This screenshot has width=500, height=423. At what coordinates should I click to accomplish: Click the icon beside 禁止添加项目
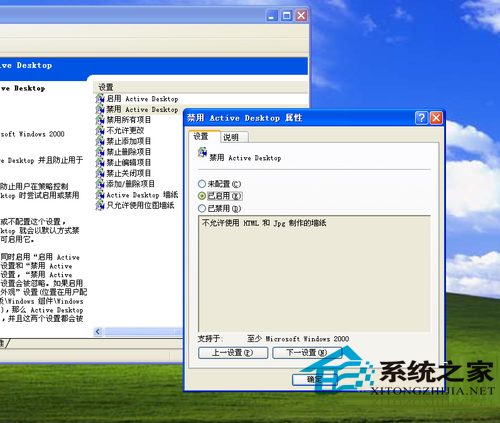pyautogui.click(x=100, y=141)
